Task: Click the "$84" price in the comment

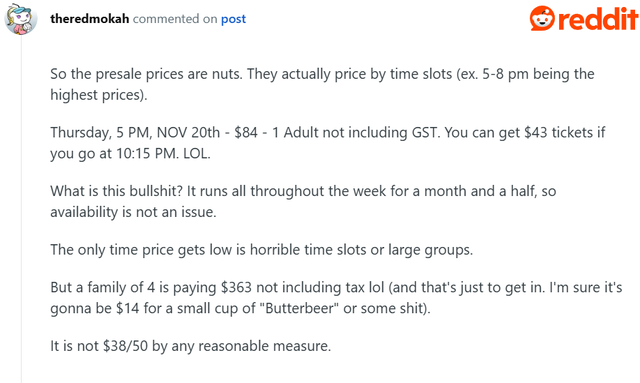Action: pyautogui.click(x=246, y=132)
